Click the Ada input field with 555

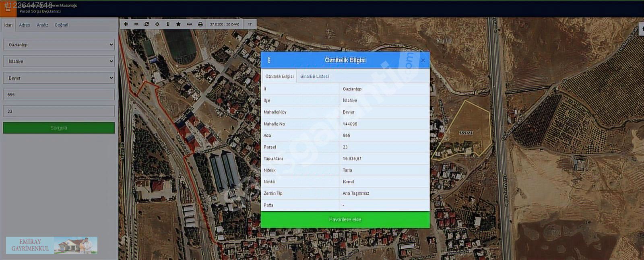point(59,95)
